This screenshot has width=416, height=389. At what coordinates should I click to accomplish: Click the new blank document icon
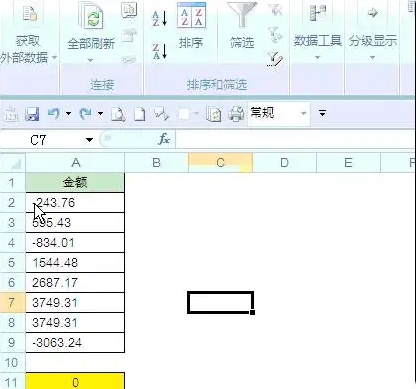tap(140, 114)
